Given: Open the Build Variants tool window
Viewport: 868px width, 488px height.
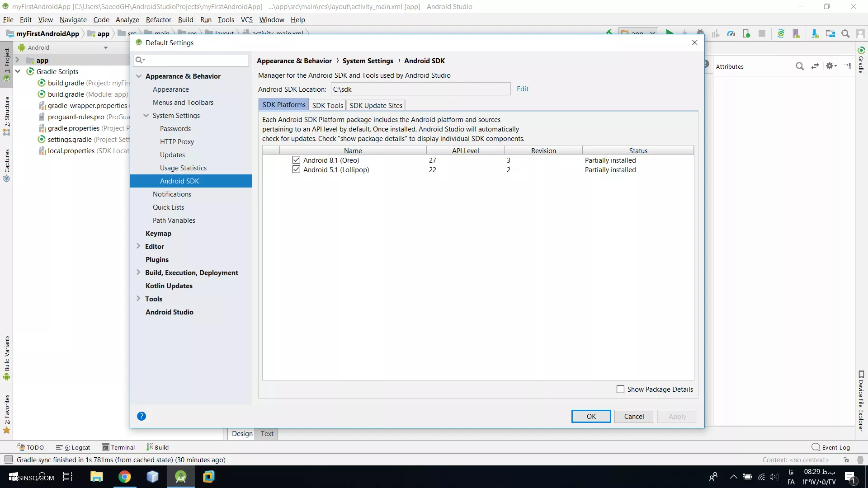Looking at the screenshot, I should click(x=7, y=358).
